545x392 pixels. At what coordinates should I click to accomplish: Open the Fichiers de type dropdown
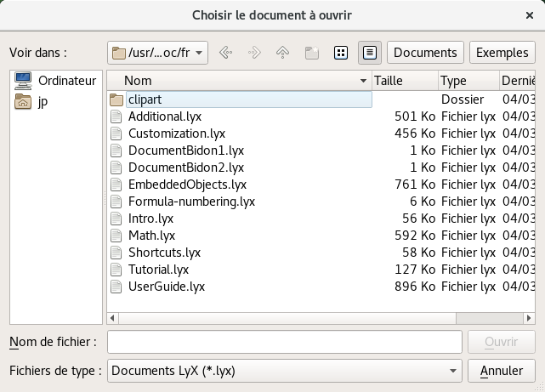point(285,371)
